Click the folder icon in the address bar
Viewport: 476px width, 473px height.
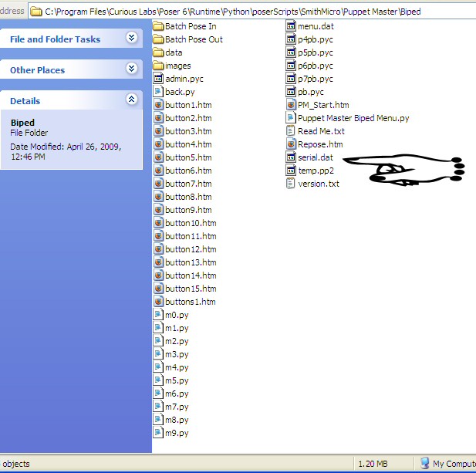coord(36,12)
